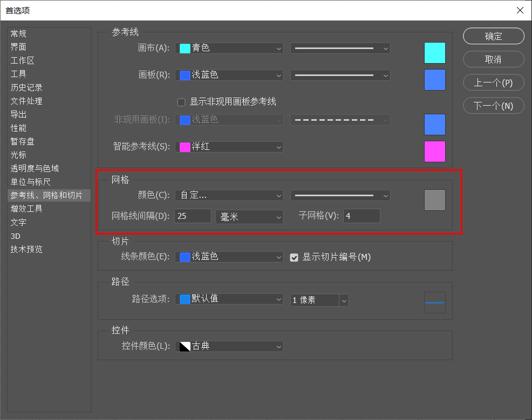Open the 3D preferences category

tap(16, 236)
